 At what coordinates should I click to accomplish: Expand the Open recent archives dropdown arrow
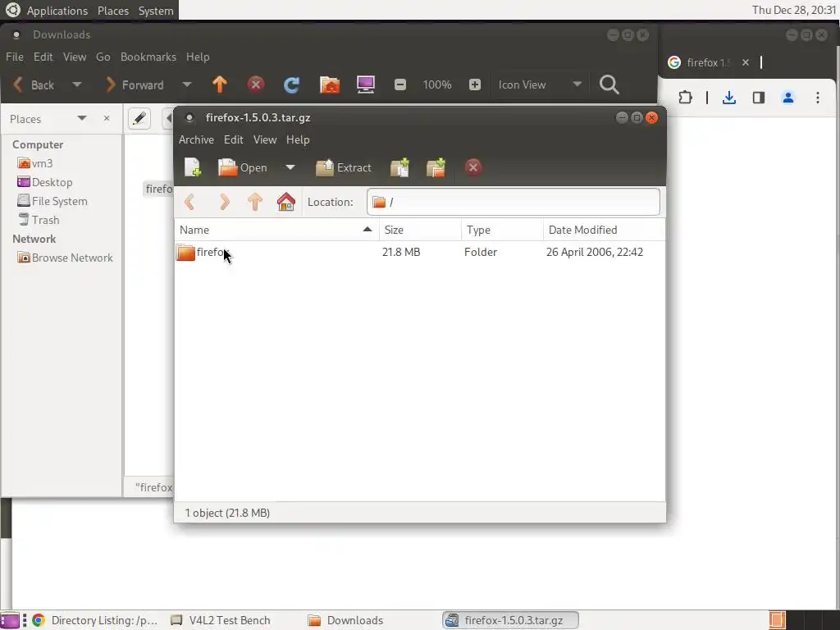coord(290,167)
